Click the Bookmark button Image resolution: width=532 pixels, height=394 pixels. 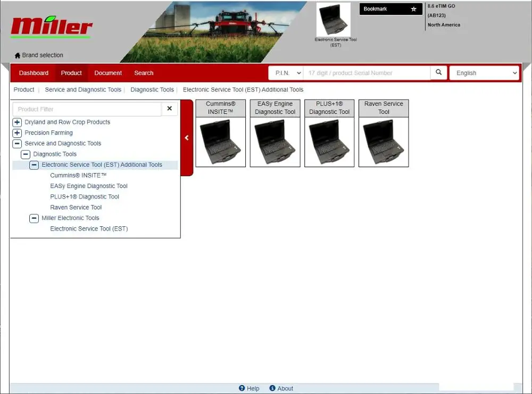391,9
